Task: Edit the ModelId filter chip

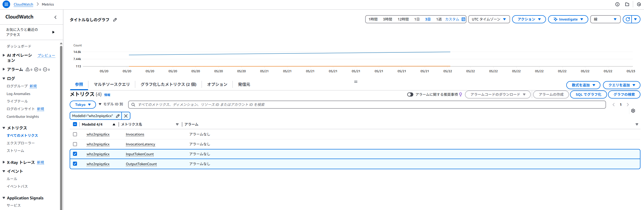Action: [118, 116]
